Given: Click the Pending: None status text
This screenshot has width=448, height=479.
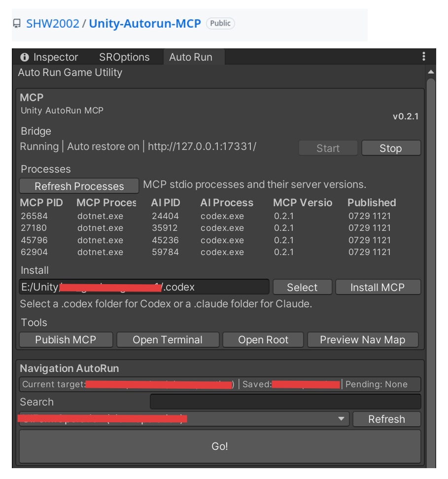Looking at the screenshot, I should point(376,384).
